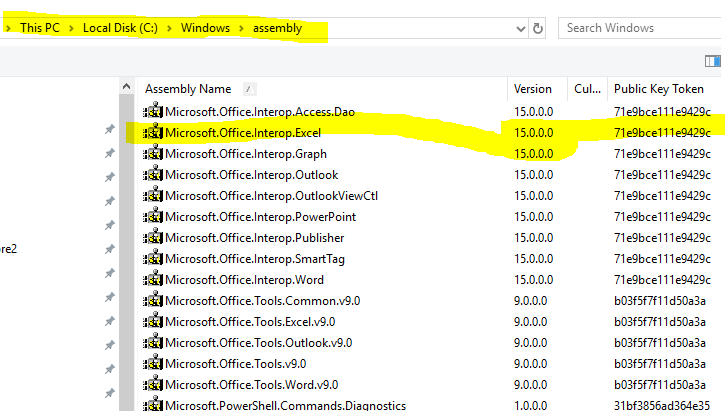
Task: Click the Microsoft.Office.Interop.Access.Dao assembly icon
Action: [153, 111]
